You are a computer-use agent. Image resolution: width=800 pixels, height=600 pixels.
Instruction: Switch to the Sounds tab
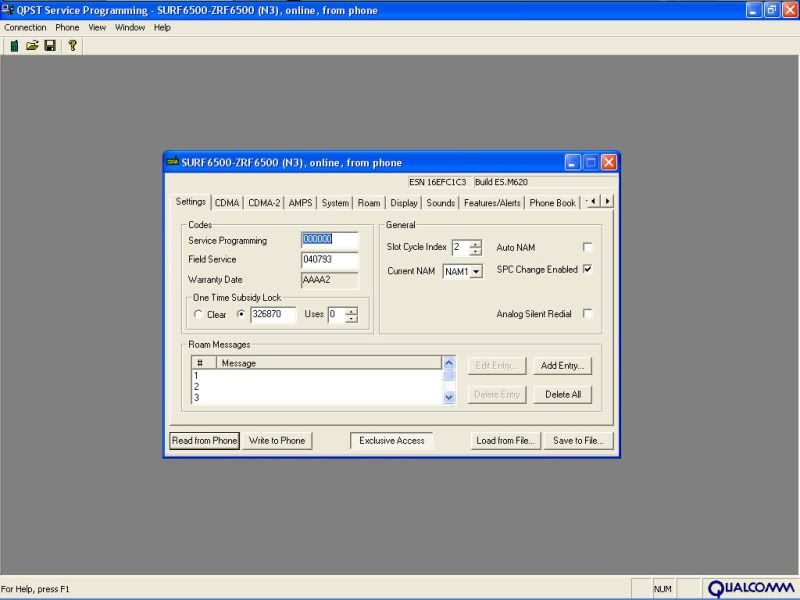tap(440, 203)
